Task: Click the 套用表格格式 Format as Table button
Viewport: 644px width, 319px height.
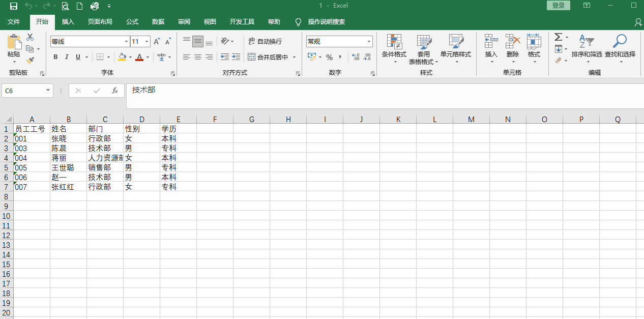Action: (x=423, y=49)
